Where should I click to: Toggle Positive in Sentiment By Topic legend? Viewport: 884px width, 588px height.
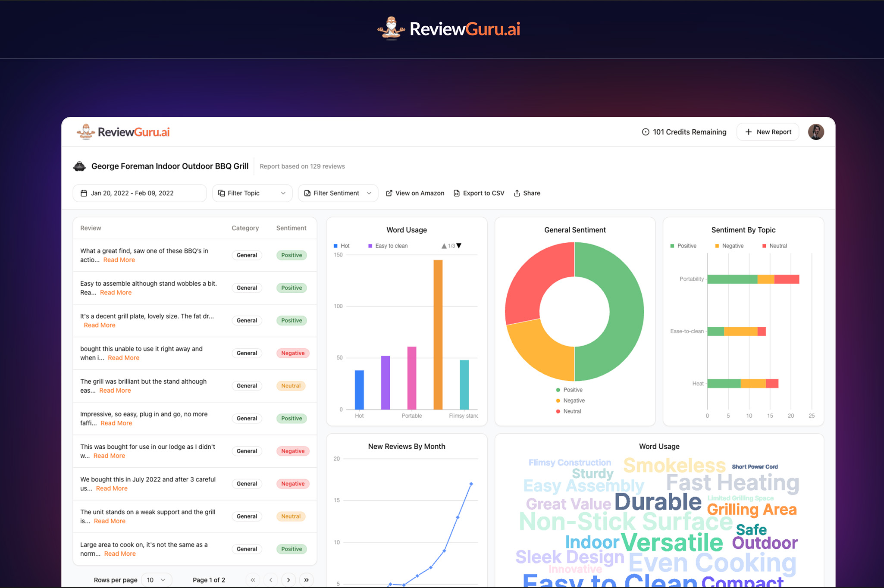pos(683,246)
